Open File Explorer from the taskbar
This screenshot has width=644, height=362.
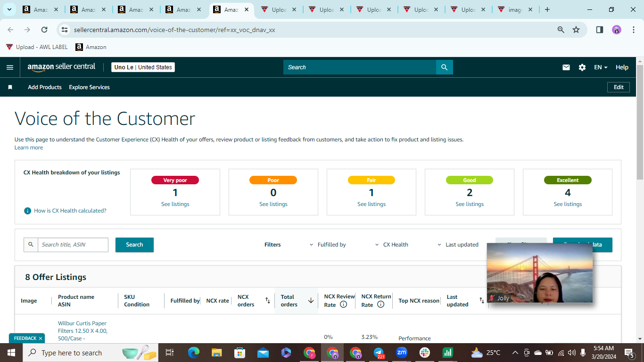[x=217, y=353]
